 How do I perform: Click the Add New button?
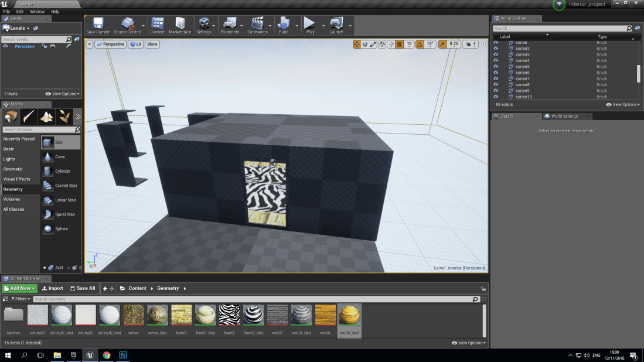19,288
